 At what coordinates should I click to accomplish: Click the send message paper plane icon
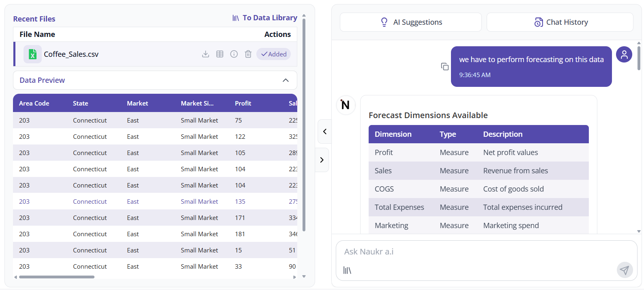625,270
